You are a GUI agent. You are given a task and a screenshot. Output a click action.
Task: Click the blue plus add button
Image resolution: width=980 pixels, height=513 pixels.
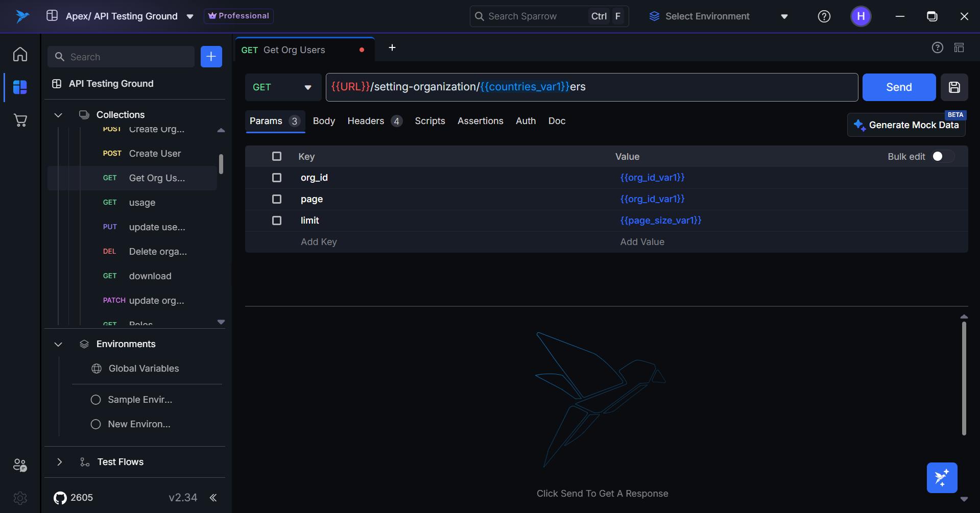tap(211, 57)
